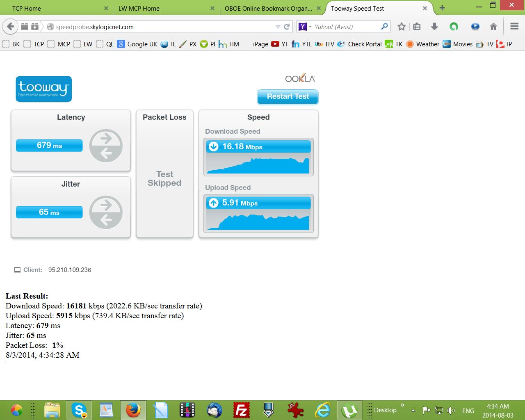Reload the page with the refresh icon

[x=287, y=27]
